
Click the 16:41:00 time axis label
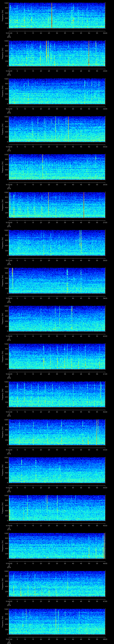(9, 412)
